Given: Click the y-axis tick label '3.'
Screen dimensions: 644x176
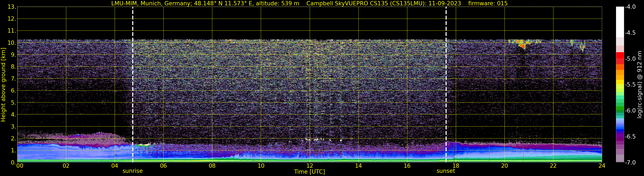Looking at the screenshot, I should [13, 127].
